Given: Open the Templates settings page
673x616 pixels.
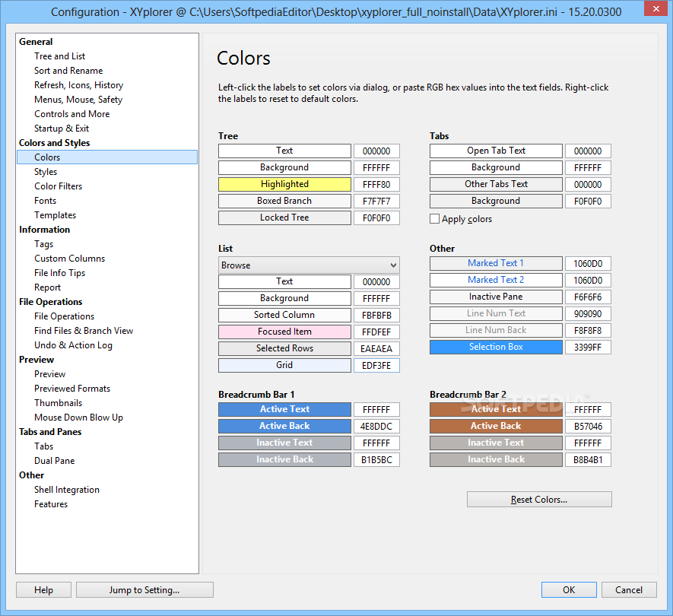Looking at the screenshot, I should [55, 215].
